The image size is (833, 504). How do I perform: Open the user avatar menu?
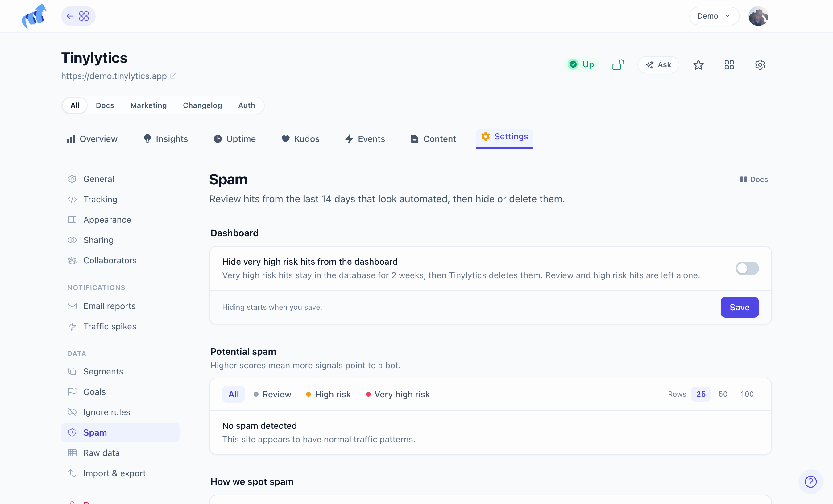click(x=758, y=16)
